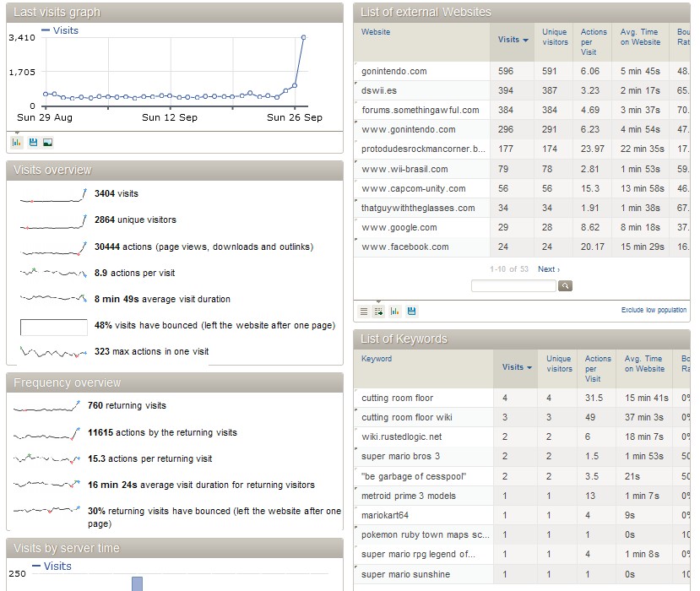Export Last visits graph as image
The image size is (700, 591).
pos(48,142)
